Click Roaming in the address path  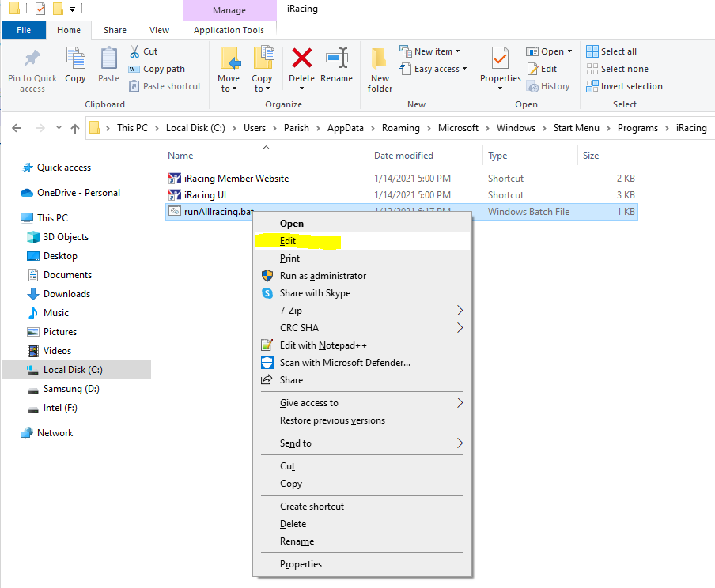click(401, 128)
